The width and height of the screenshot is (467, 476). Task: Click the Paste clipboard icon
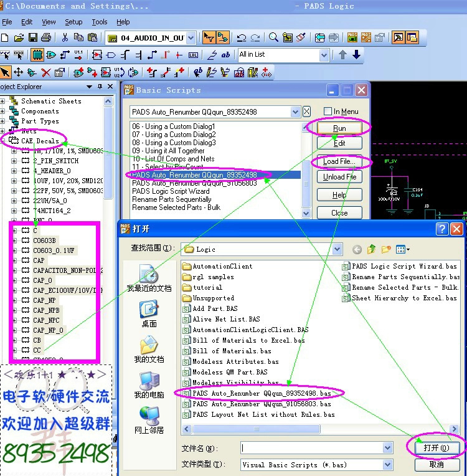(92, 37)
